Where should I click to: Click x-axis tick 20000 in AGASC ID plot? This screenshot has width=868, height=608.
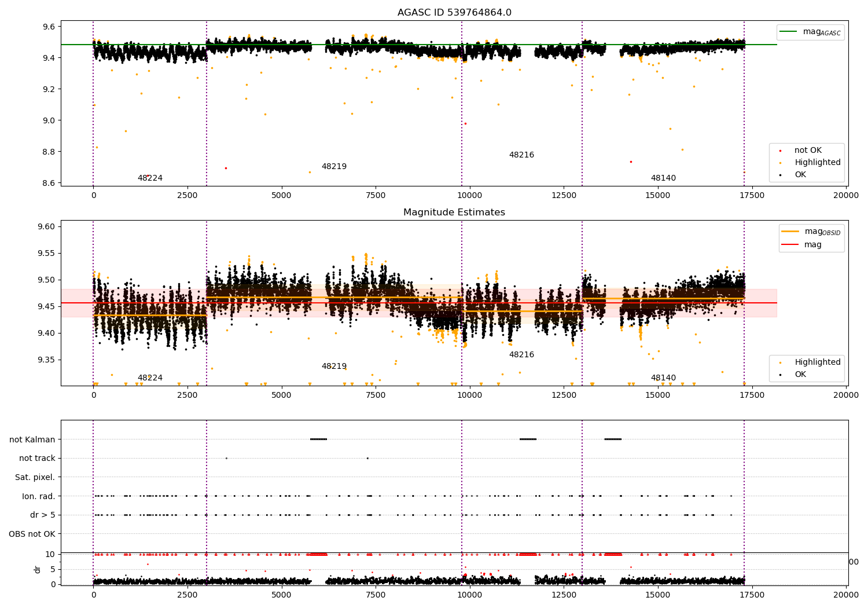pos(846,196)
